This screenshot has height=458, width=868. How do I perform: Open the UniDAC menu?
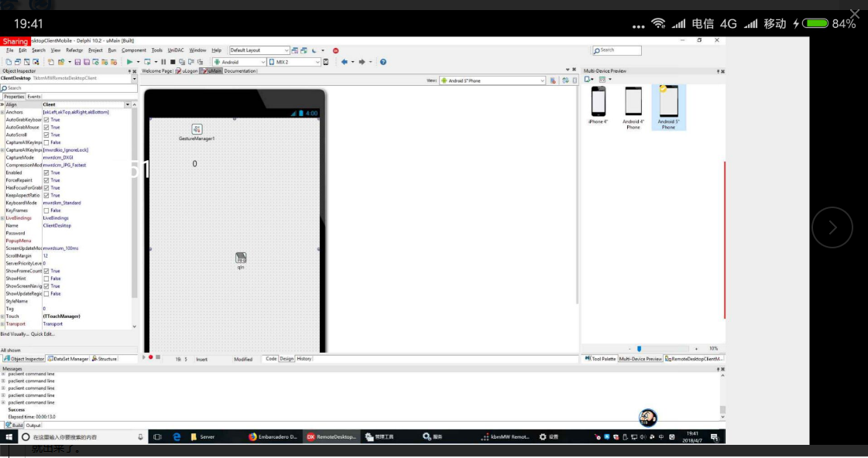pyautogui.click(x=176, y=50)
